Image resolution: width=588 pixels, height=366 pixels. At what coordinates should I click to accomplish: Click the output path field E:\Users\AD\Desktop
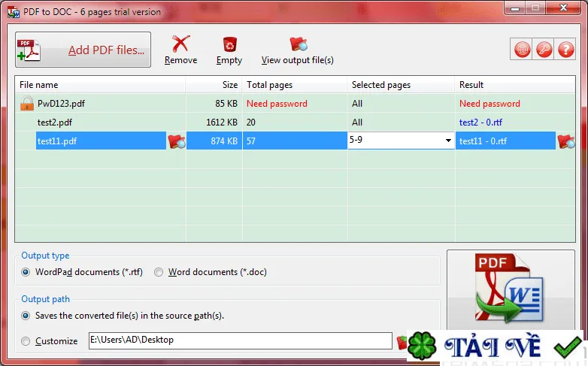241,340
